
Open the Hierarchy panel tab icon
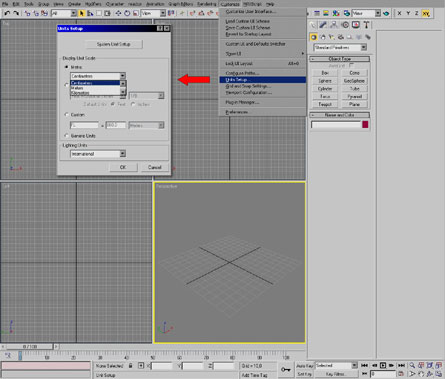334,25
